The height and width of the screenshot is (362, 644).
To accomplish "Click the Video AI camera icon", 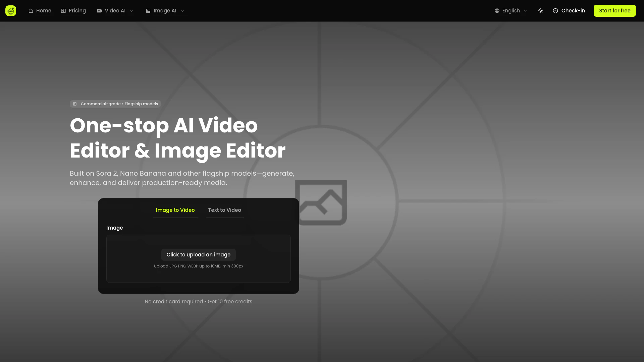I will pyautogui.click(x=100, y=11).
